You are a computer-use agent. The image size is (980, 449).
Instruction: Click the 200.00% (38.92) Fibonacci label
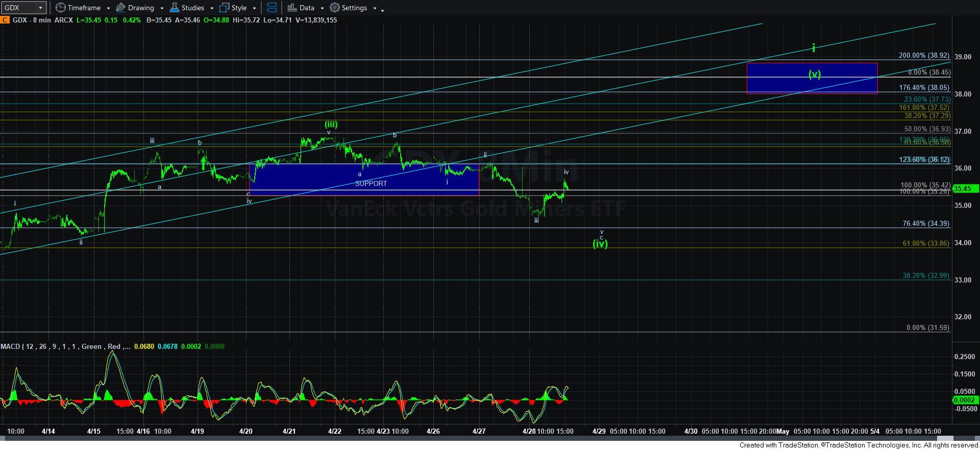[x=924, y=56]
